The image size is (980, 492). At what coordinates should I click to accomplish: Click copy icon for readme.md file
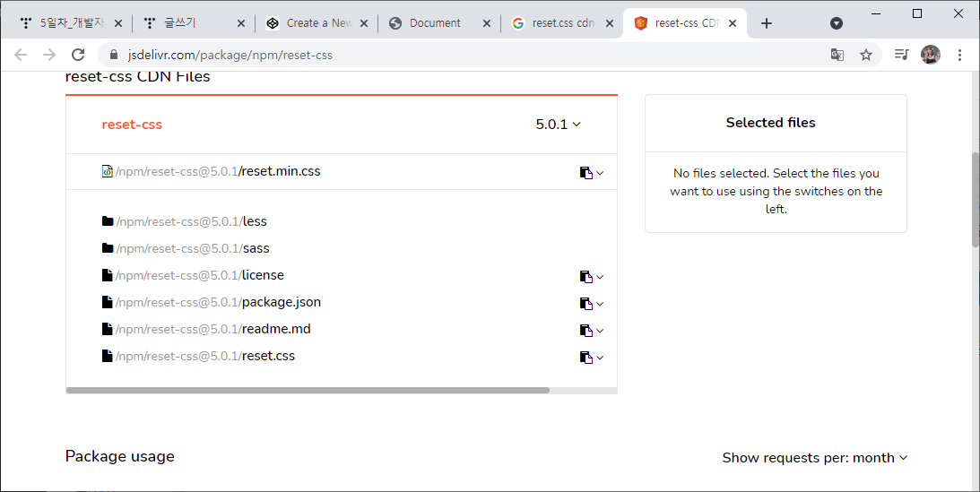(585, 331)
